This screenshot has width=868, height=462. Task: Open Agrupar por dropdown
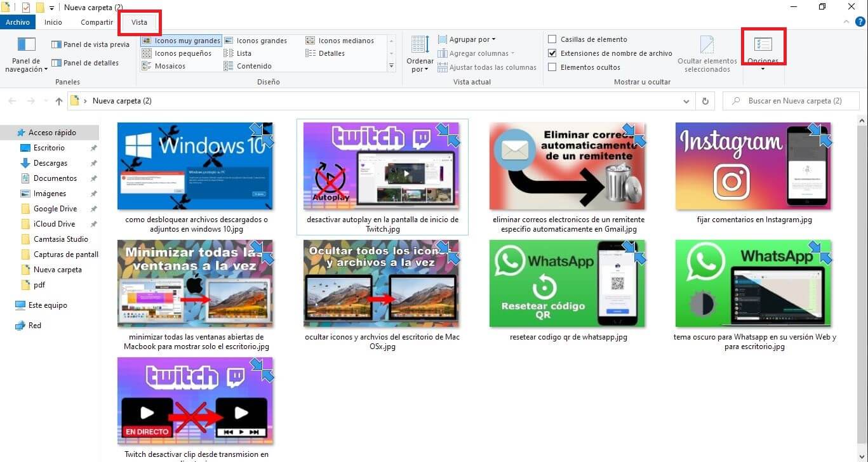point(467,39)
